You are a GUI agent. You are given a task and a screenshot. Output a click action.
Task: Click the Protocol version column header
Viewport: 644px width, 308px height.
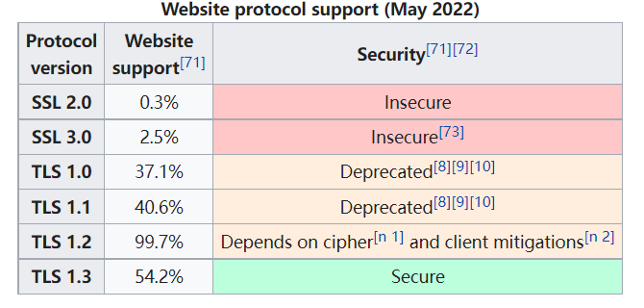click(62, 54)
